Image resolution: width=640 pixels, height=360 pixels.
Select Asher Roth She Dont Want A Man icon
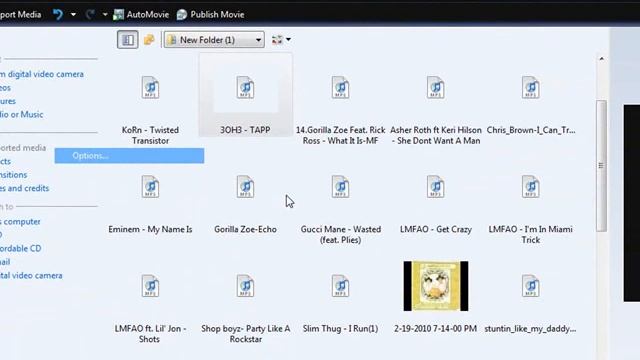point(436,87)
